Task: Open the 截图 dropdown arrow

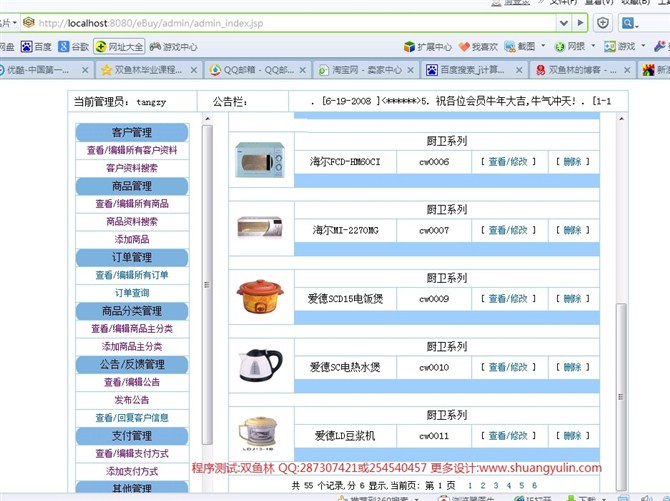Action: 544,45
